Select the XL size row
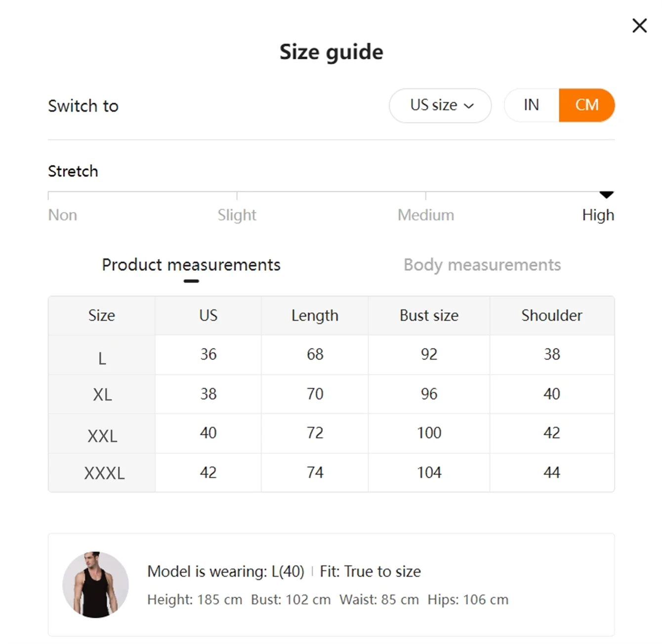Viewport: 662px width, 644px height. point(331,394)
